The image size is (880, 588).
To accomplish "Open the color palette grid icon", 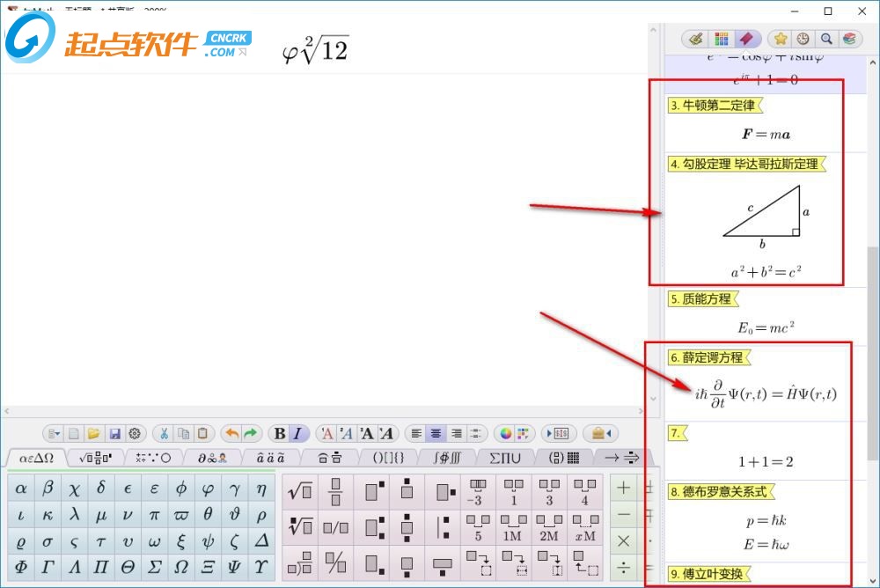I will pyautogui.click(x=523, y=434).
